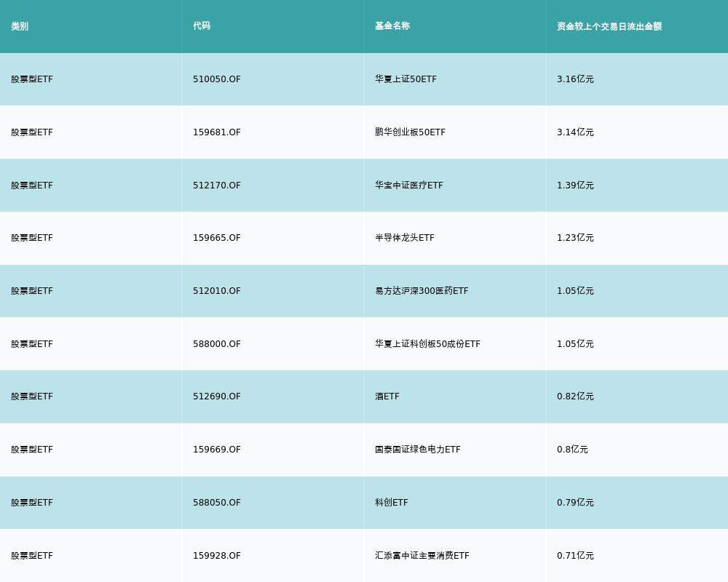Image resolution: width=728 pixels, height=582 pixels.
Task: Click 股票型ETF in the 159669.OF row
Action: point(32,450)
